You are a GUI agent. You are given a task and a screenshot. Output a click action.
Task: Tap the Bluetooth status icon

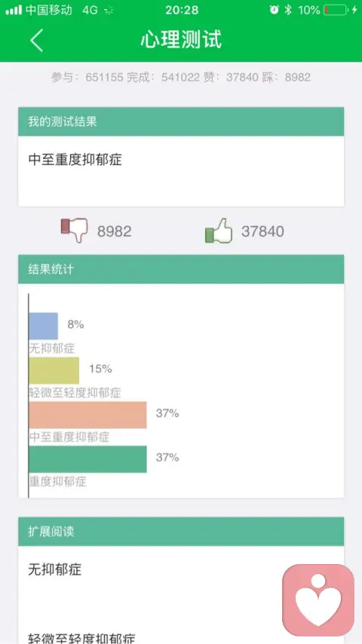288,10
